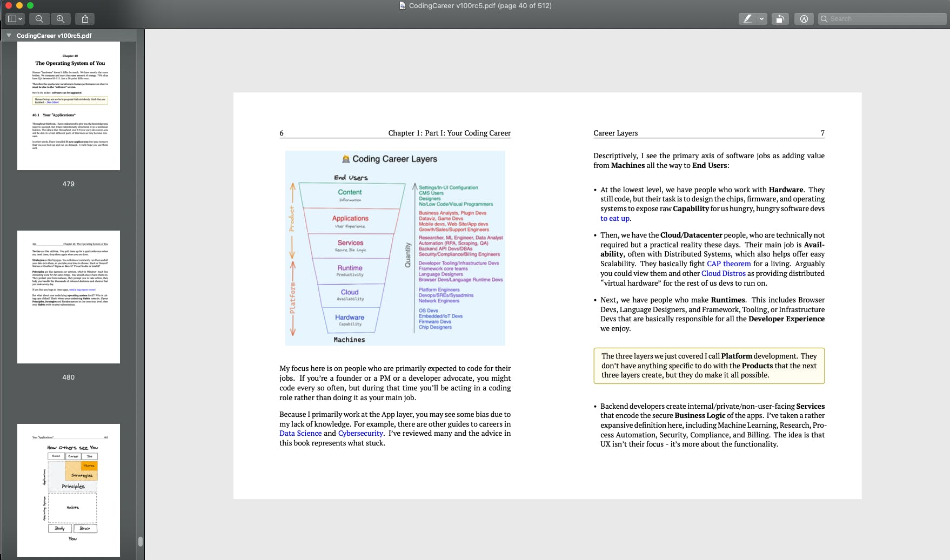
Task: Select the 'How Others See You' page thumbnail
Action: tap(69, 490)
